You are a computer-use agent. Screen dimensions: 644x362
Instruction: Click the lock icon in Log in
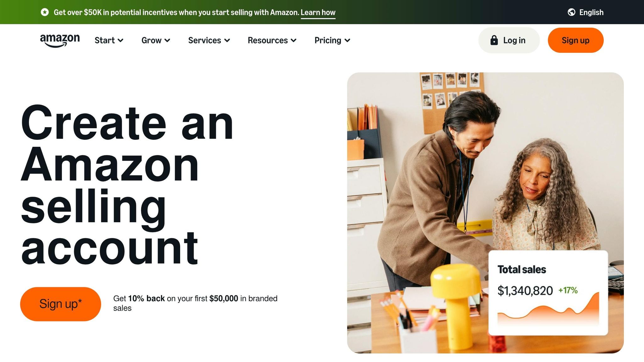point(494,40)
